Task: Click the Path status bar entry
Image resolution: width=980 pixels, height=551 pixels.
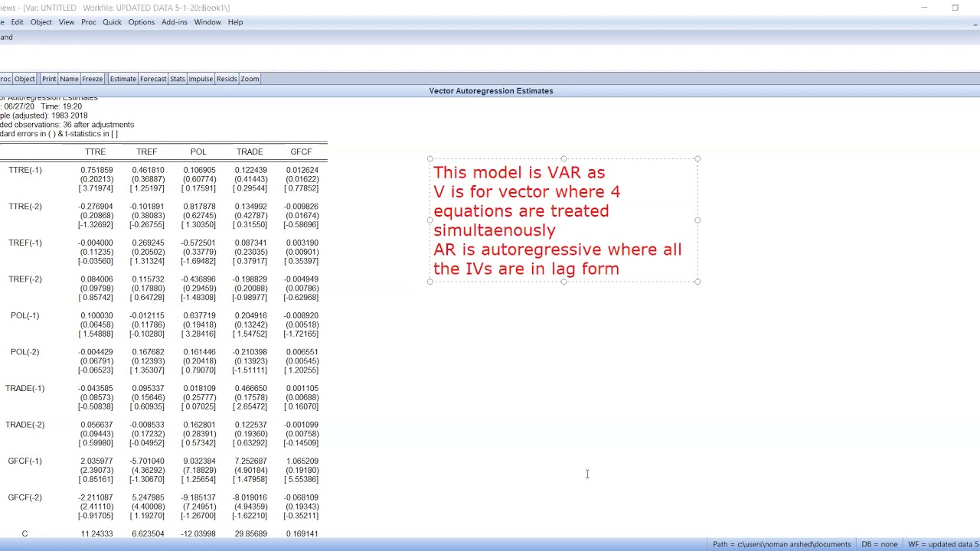Action: click(x=781, y=544)
